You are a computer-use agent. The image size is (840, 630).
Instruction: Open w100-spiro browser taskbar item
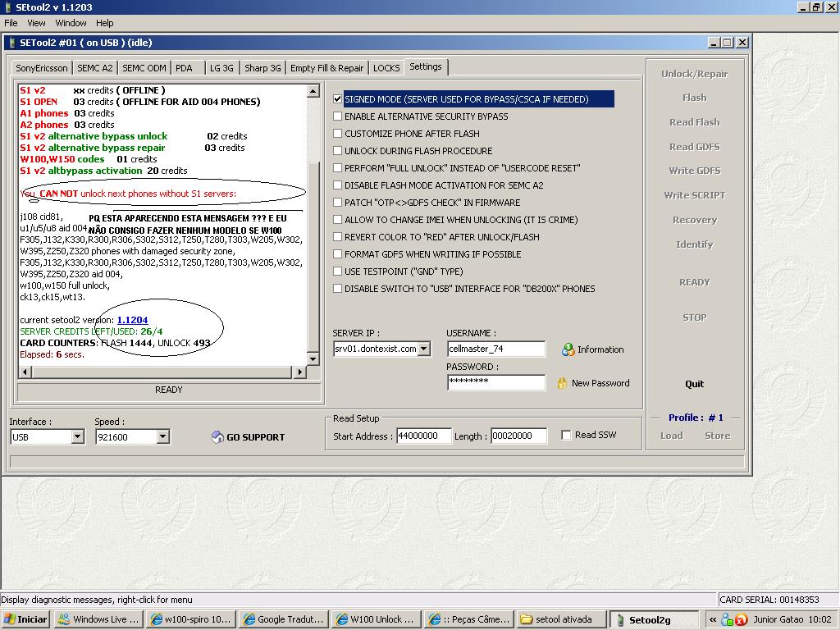(190, 619)
